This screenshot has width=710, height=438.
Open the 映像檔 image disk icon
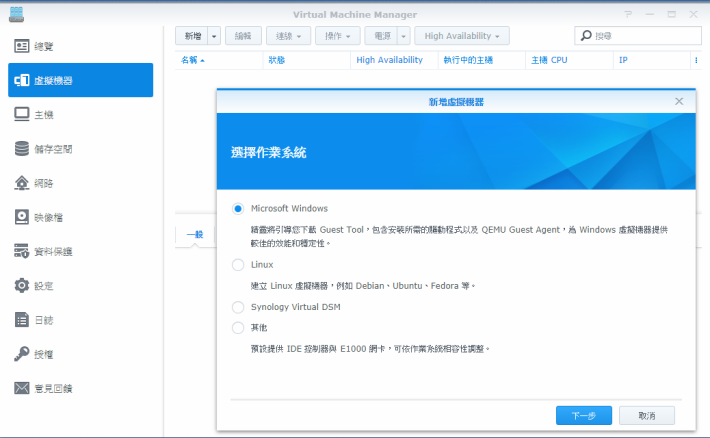[21, 217]
